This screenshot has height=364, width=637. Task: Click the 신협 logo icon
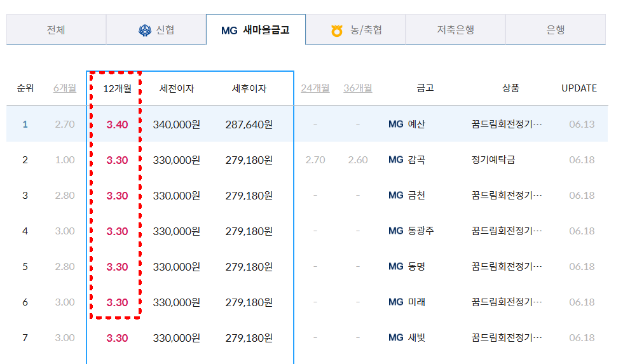coord(144,30)
